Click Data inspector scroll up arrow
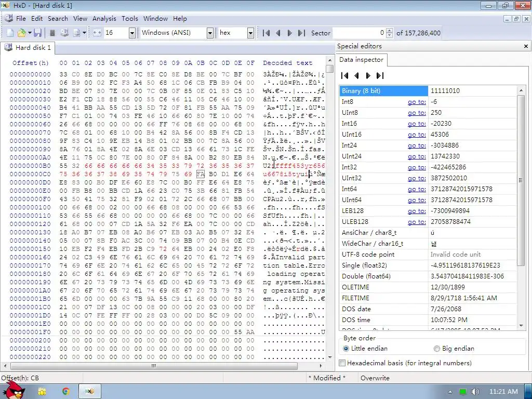Image resolution: width=532 pixels, height=399 pixels. 521,90
